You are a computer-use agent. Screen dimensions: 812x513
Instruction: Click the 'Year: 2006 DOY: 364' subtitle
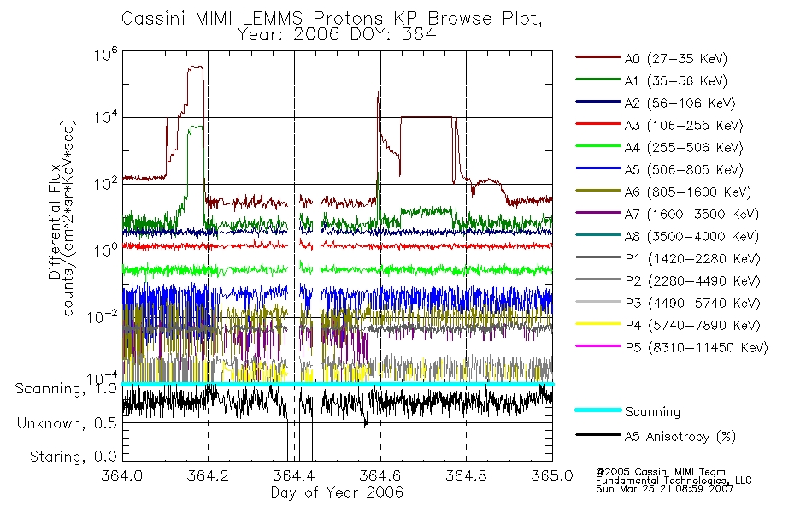(x=337, y=35)
